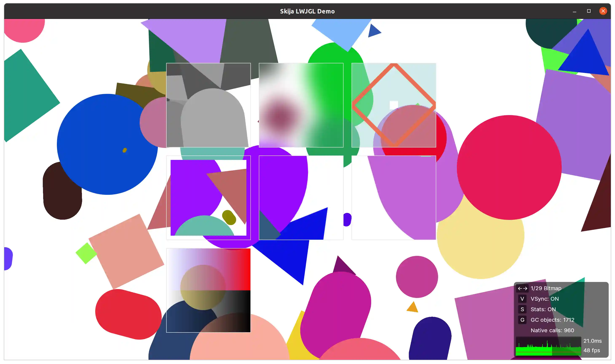Minimize the Skija LWJGL Demo window
The width and height of the screenshot is (615, 364).
[x=575, y=11]
